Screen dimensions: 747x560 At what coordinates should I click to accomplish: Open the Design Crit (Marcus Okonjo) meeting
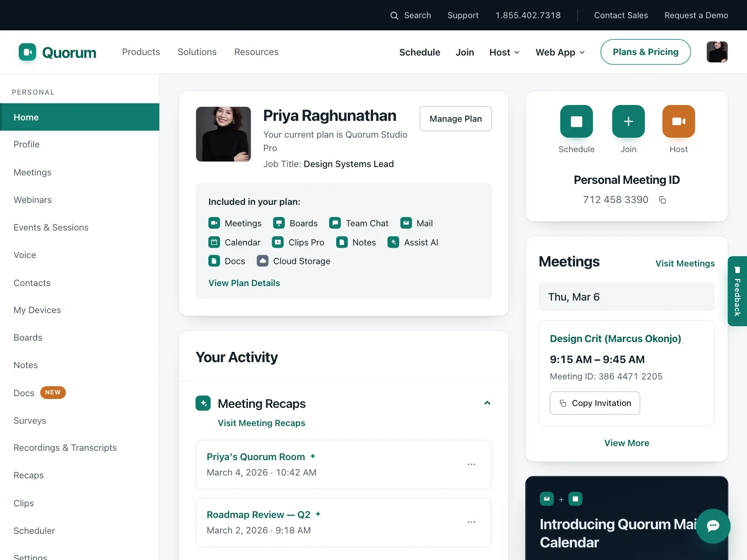pos(615,338)
